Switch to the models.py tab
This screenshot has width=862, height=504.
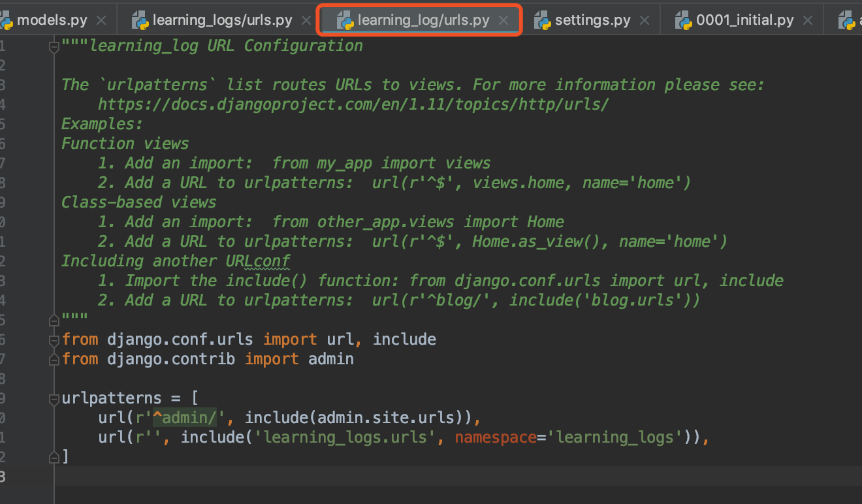pyautogui.click(x=52, y=19)
